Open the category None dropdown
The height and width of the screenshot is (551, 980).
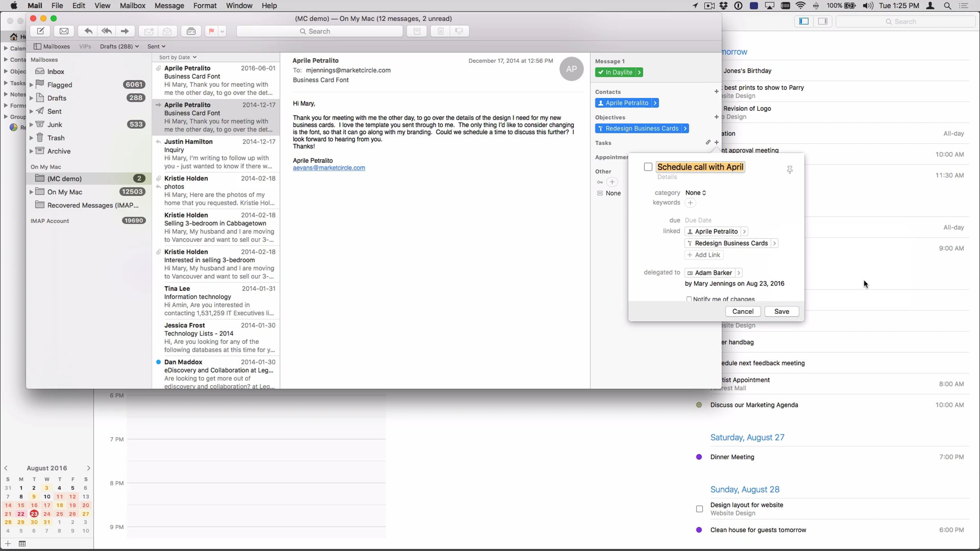[x=695, y=193]
